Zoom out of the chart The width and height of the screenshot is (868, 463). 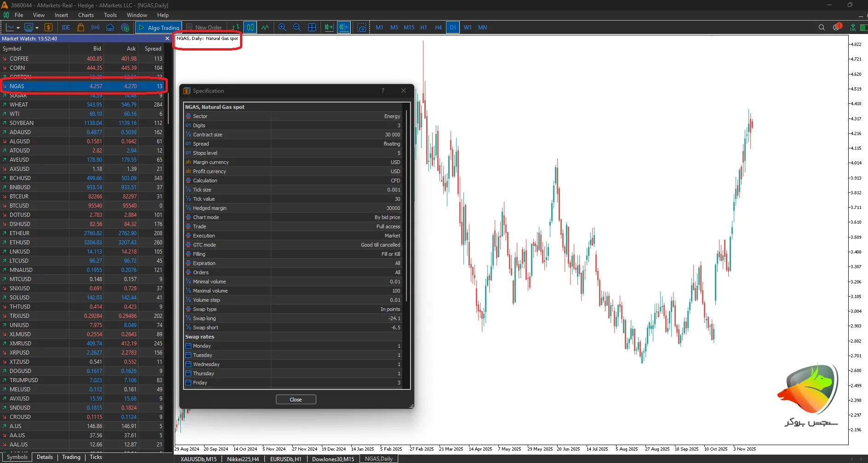(x=297, y=28)
